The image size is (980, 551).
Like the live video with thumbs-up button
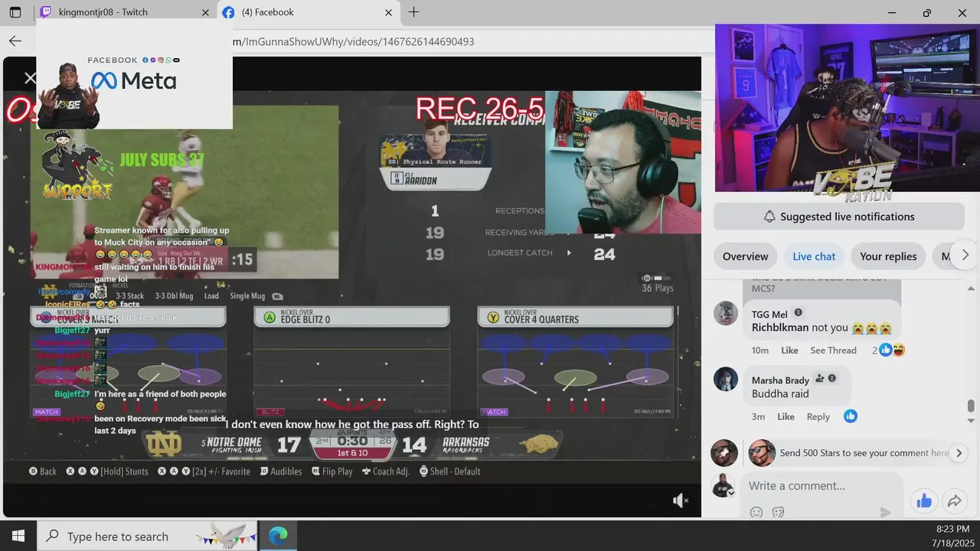pyautogui.click(x=924, y=501)
